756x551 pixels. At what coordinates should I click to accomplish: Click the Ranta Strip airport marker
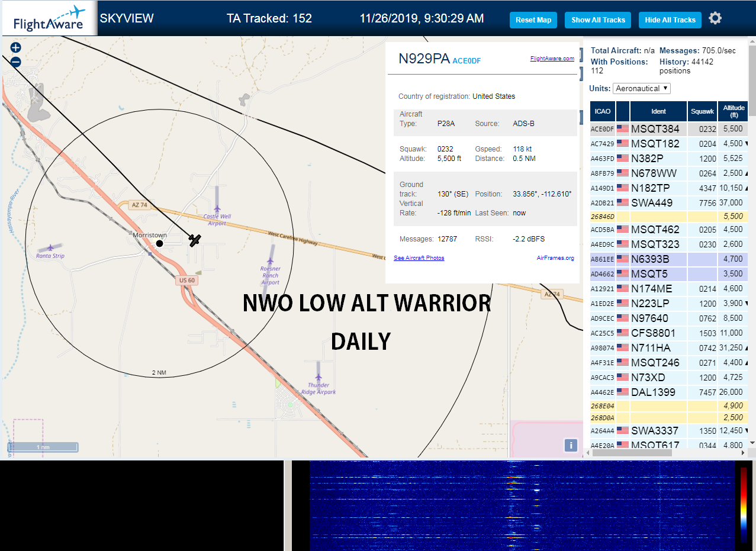(x=50, y=248)
